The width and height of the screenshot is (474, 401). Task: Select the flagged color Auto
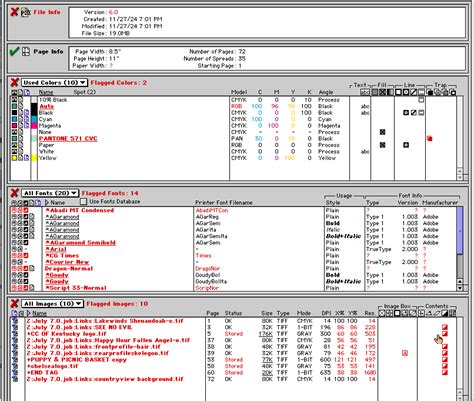tap(46, 106)
